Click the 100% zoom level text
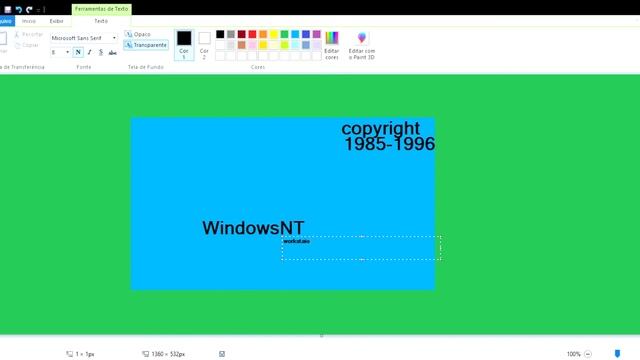The image size is (640, 360). click(573, 354)
